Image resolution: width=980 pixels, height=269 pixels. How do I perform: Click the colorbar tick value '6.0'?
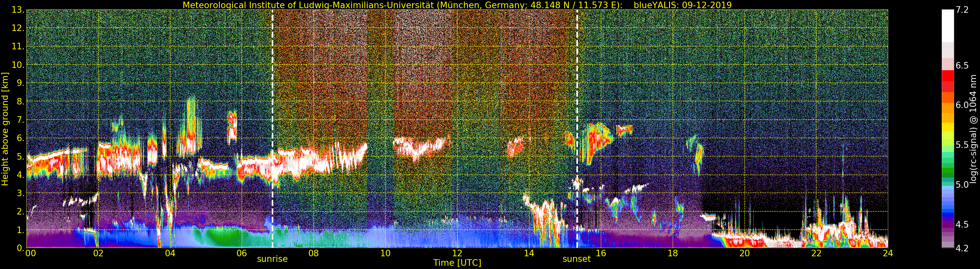962,105
